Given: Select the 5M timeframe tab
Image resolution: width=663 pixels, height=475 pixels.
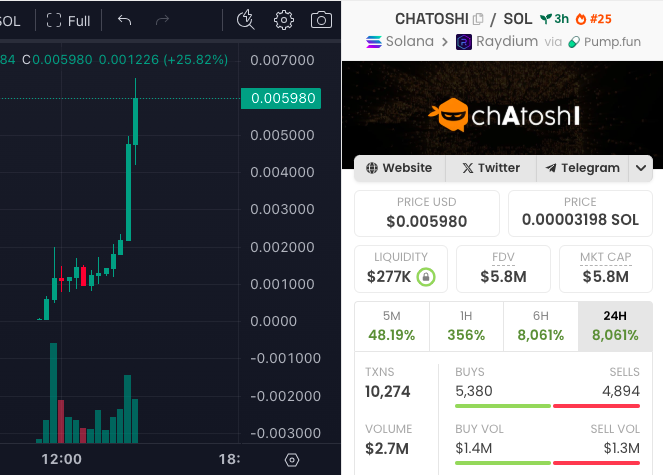Looking at the screenshot, I should (392, 326).
